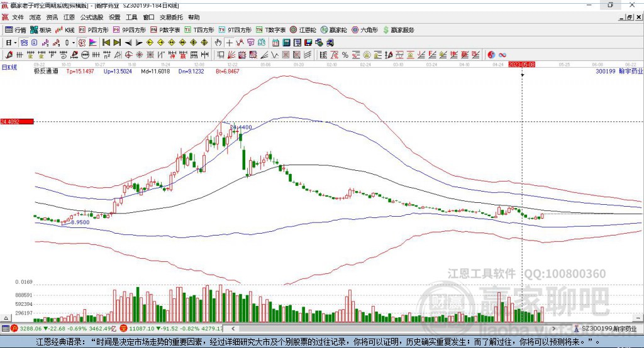
Task: Open the calculator icon
Action: 286,43
